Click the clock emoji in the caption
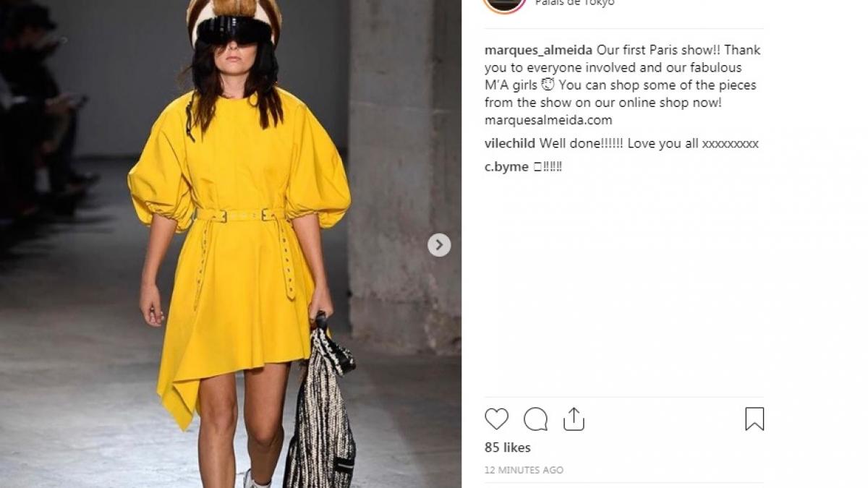Viewport: 868px width, 488px height. (x=548, y=85)
